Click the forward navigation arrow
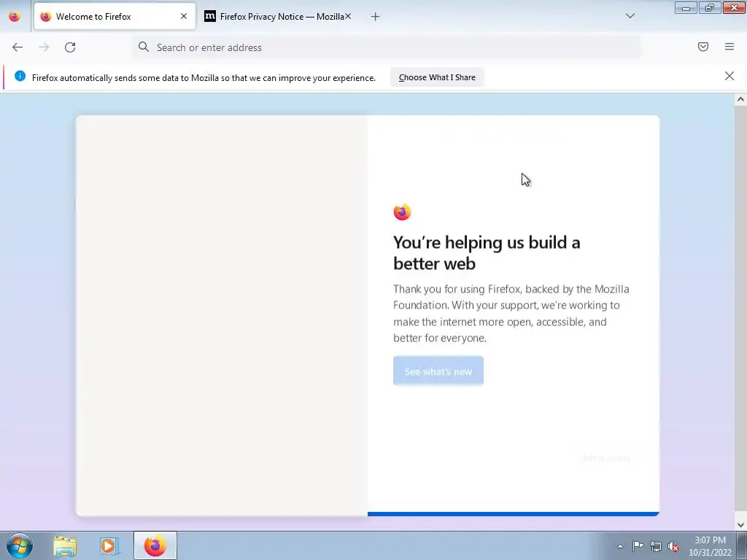747x560 pixels. pyautogui.click(x=44, y=47)
